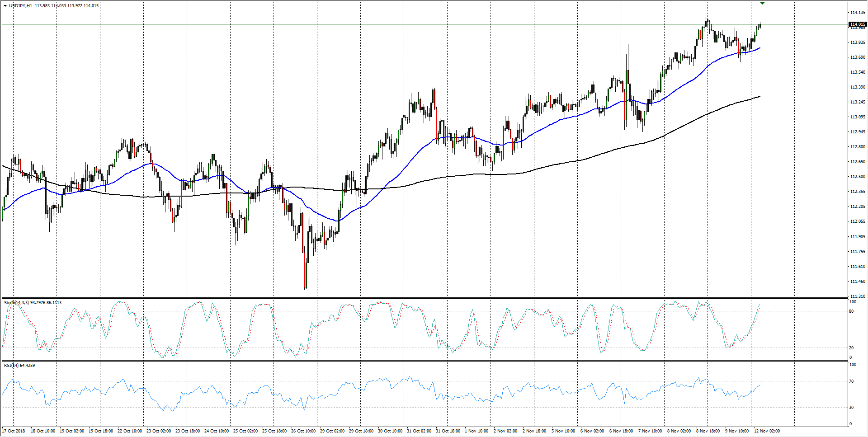
Task: Click the 17 Oct 2018 date label
Action: 14,431
